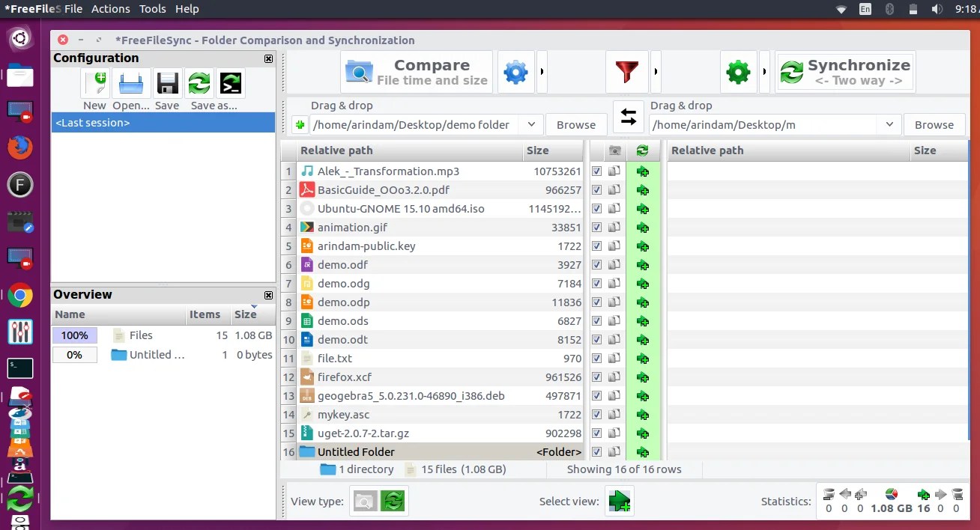Save as batch job icon
The height and width of the screenshot is (530, 980).
[x=230, y=83]
